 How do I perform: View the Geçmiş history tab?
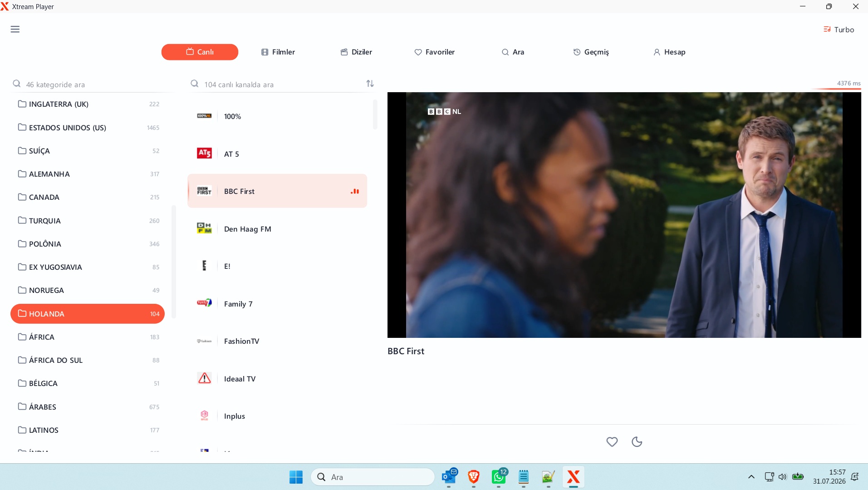point(591,52)
